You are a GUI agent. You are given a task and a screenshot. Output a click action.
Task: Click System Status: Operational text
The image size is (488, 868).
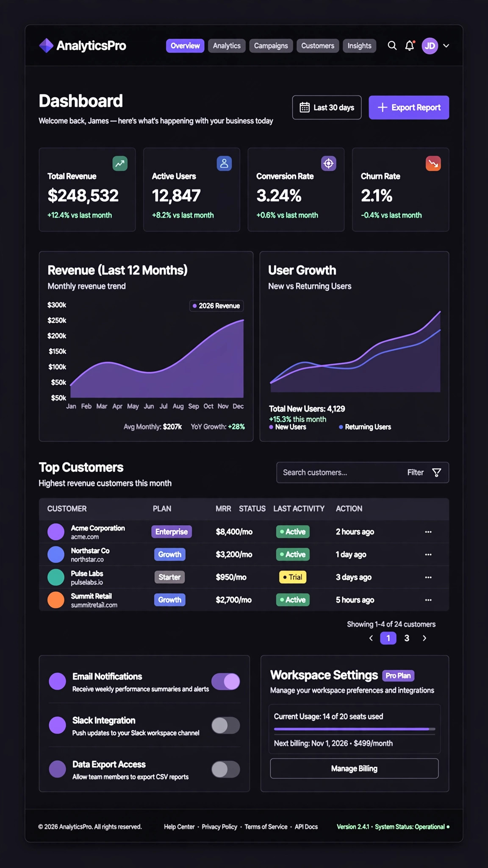point(410,827)
